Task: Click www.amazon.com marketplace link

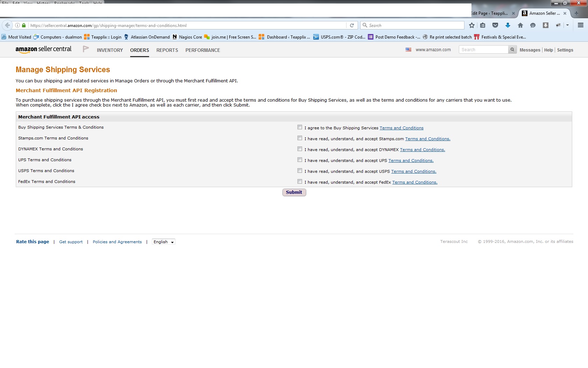Action: coord(433,50)
